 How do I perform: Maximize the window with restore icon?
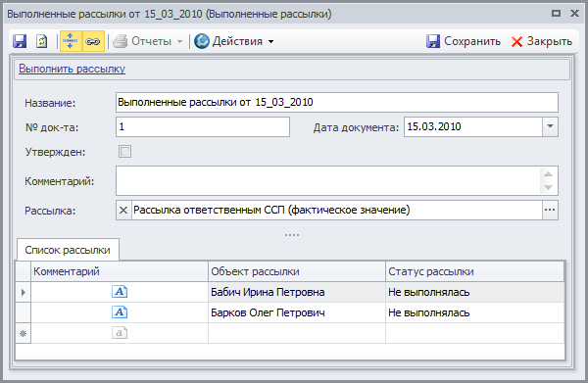tap(556, 14)
